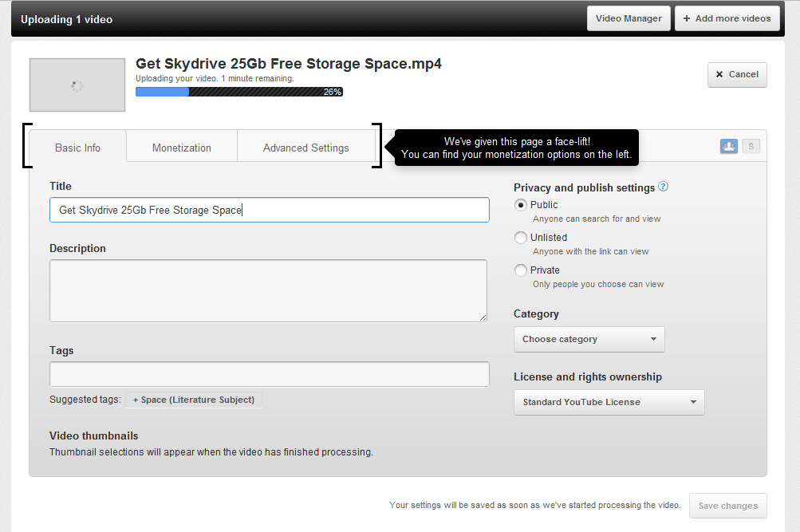Image resolution: width=800 pixels, height=532 pixels.
Task: Click the file name 'Get Skydrive 25Gb Free Storage Space.mp4'
Action: click(289, 64)
